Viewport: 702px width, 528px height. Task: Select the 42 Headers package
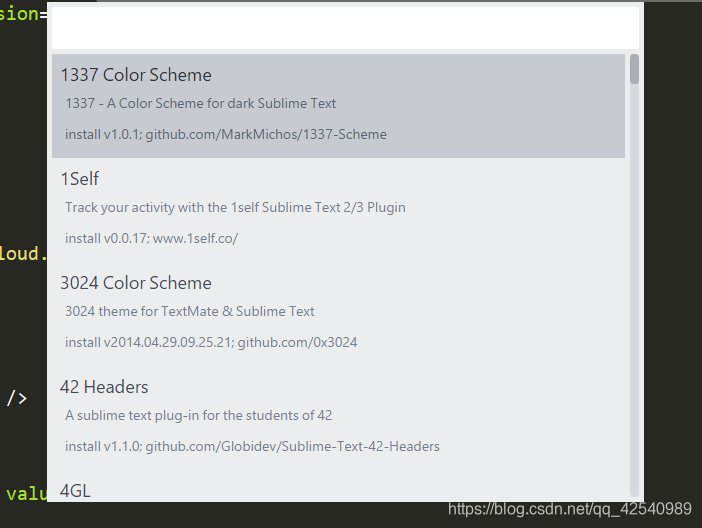point(338,417)
